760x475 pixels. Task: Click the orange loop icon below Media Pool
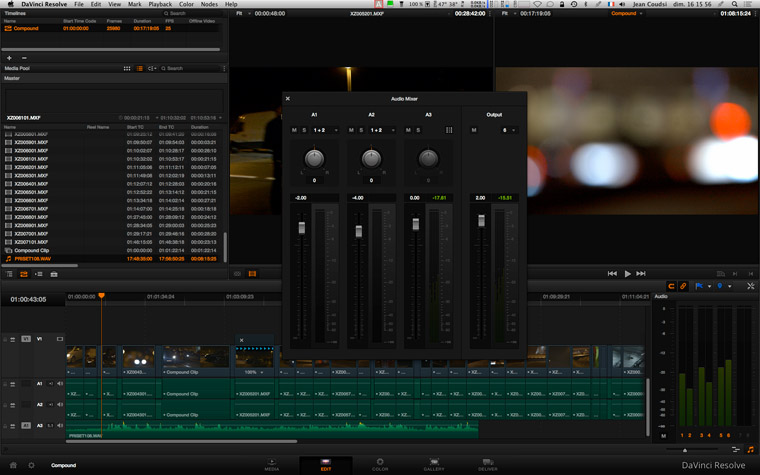(24, 274)
